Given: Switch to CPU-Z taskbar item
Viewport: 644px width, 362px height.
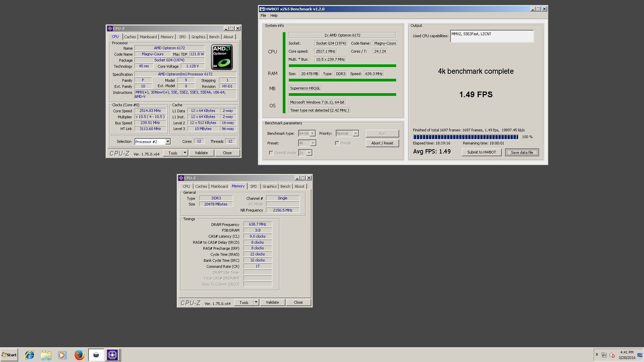Looking at the screenshot, I should (x=112, y=355).
